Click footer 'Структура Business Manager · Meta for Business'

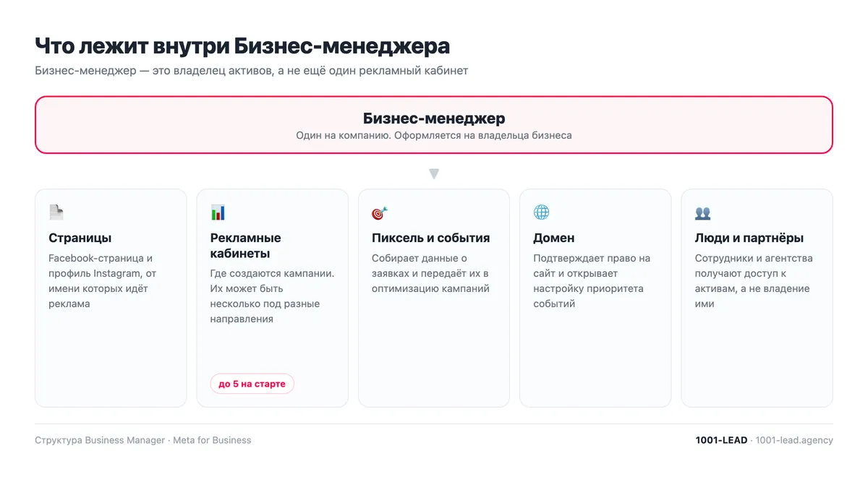coord(143,440)
